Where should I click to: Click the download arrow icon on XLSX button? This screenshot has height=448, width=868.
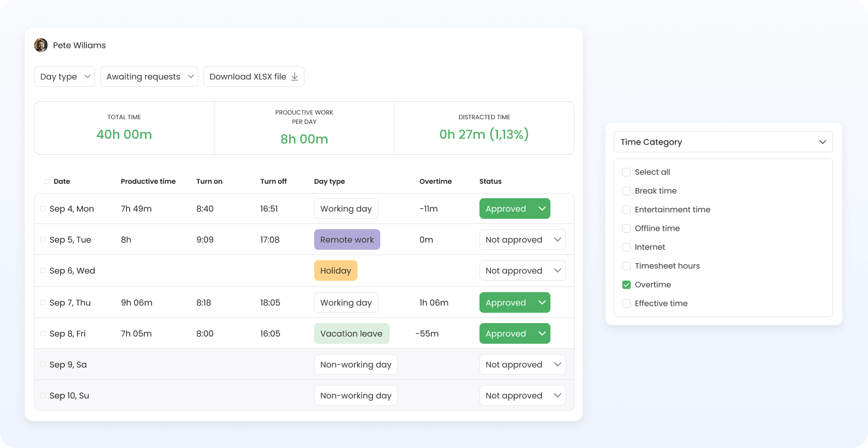(295, 76)
